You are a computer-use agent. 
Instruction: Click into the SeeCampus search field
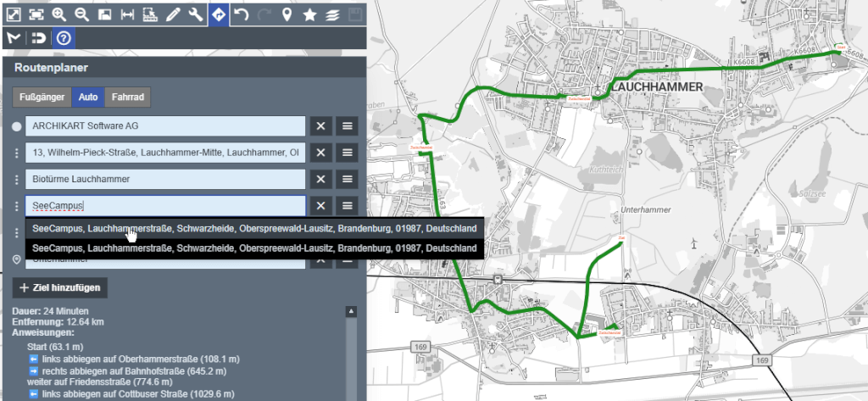click(165, 206)
